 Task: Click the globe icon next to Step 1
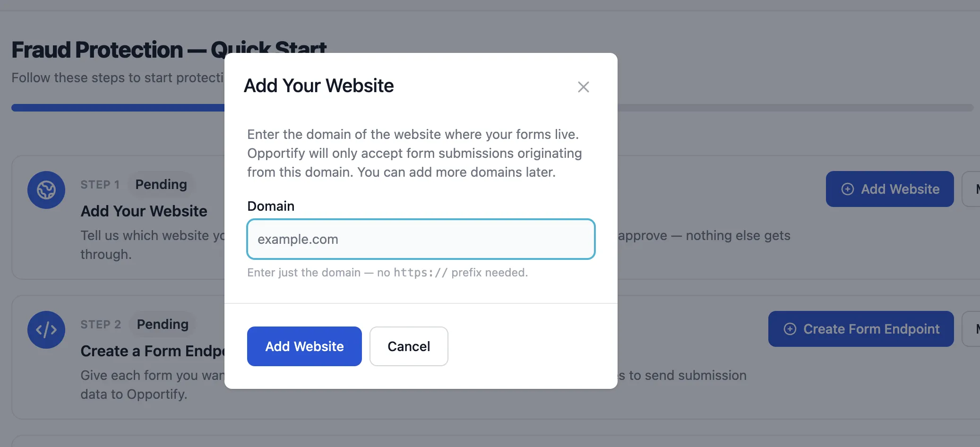47,190
